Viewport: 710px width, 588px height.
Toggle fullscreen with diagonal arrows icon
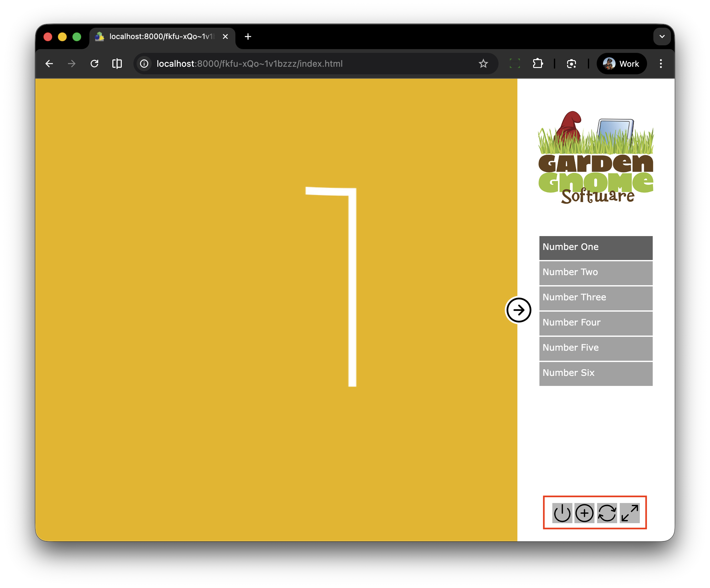click(x=629, y=513)
